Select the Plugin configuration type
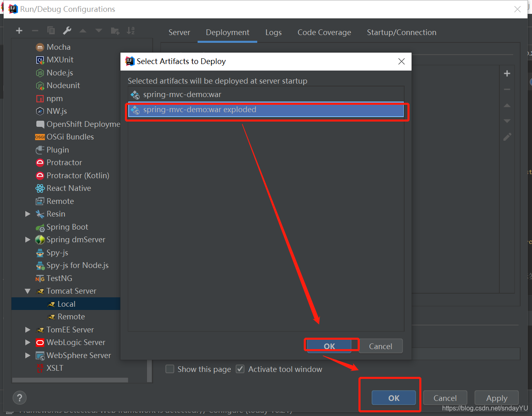 pos(58,150)
